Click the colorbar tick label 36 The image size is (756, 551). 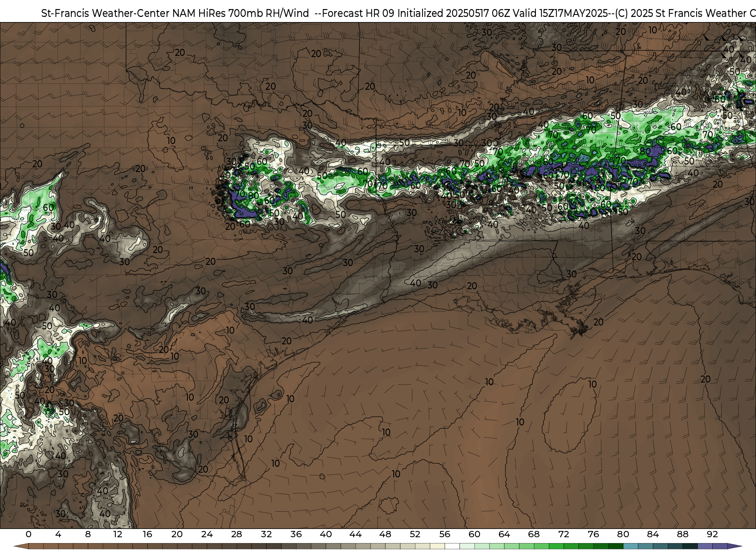pos(296,534)
